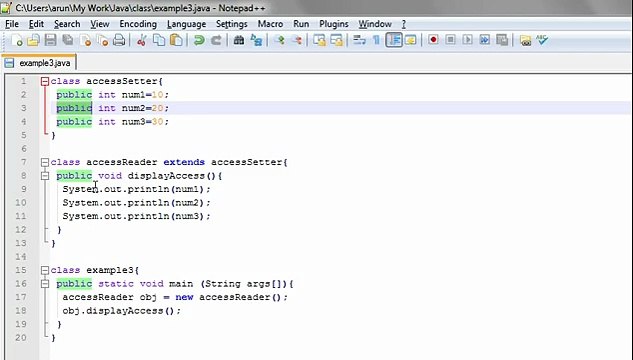The height and width of the screenshot is (360, 633).
Task: Undo with the green arrow icon
Action: (199, 40)
